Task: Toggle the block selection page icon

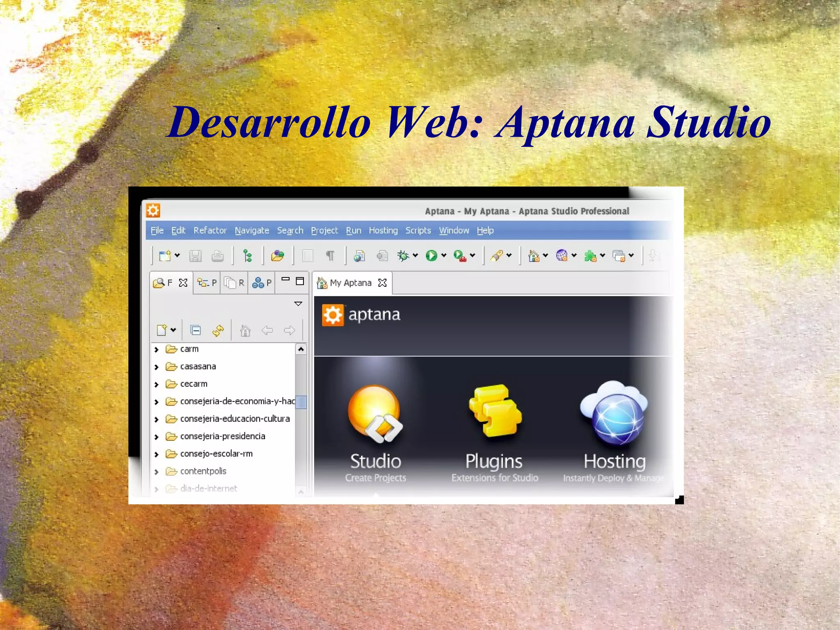Action: (x=308, y=256)
